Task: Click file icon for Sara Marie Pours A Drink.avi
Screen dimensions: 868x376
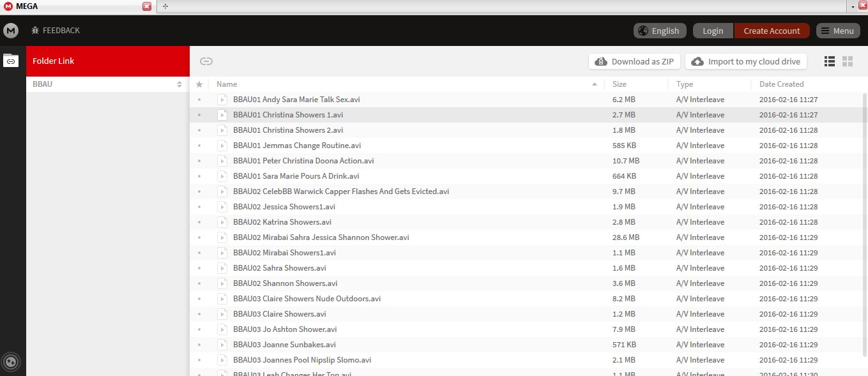Action: [x=222, y=176]
